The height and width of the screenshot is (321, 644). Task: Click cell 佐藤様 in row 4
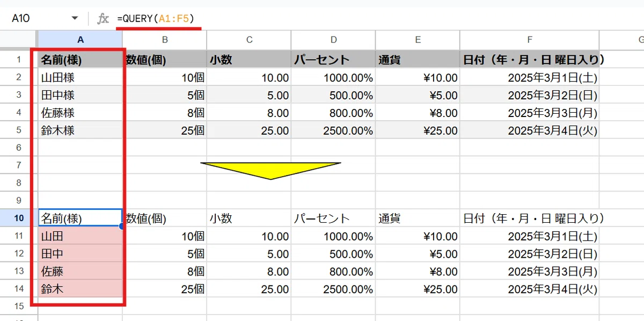point(80,113)
